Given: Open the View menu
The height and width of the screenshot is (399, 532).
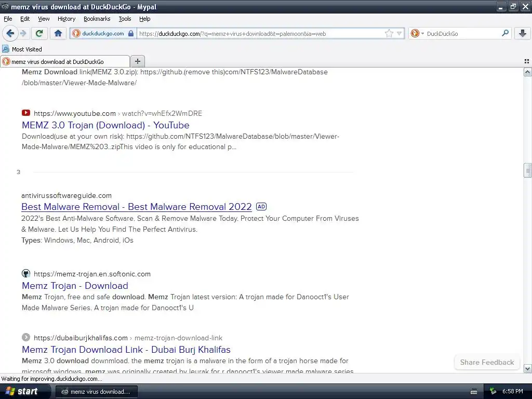Looking at the screenshot, I should point(44,19).
